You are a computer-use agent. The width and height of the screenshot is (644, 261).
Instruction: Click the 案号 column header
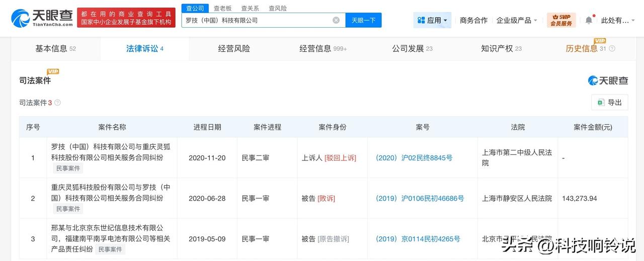point(423,127)
